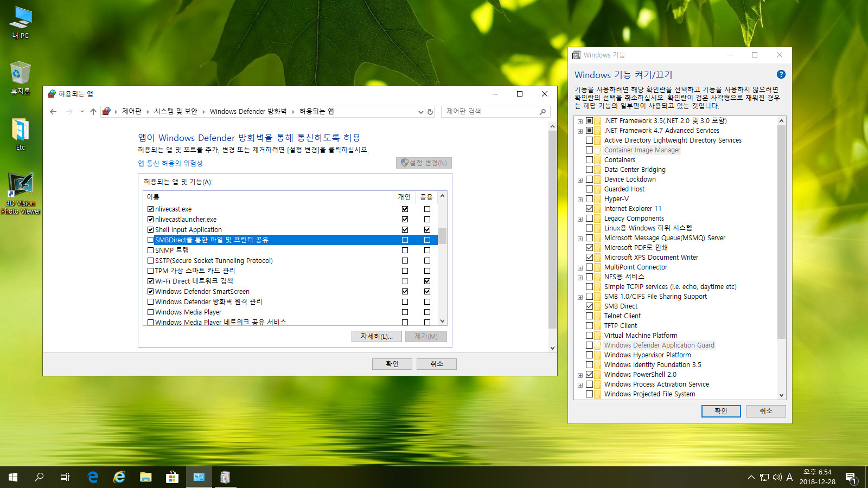This screenshot has width=868, height=488.
Task: Click 시스템 및 보안 breadcrumb
Action: click(x=176, y=111)
